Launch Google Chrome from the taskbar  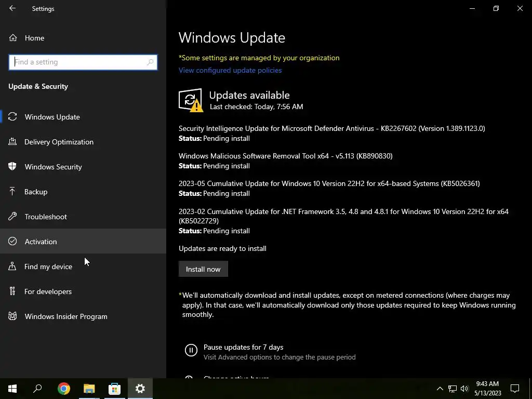point(64,389)
